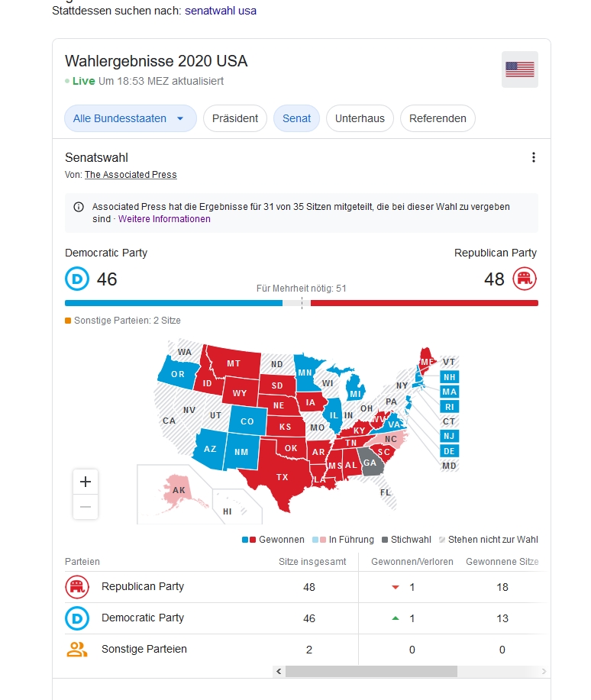591x700 pixels.
Task: Search instead for senatwahl usa
Action: [221, 11]
